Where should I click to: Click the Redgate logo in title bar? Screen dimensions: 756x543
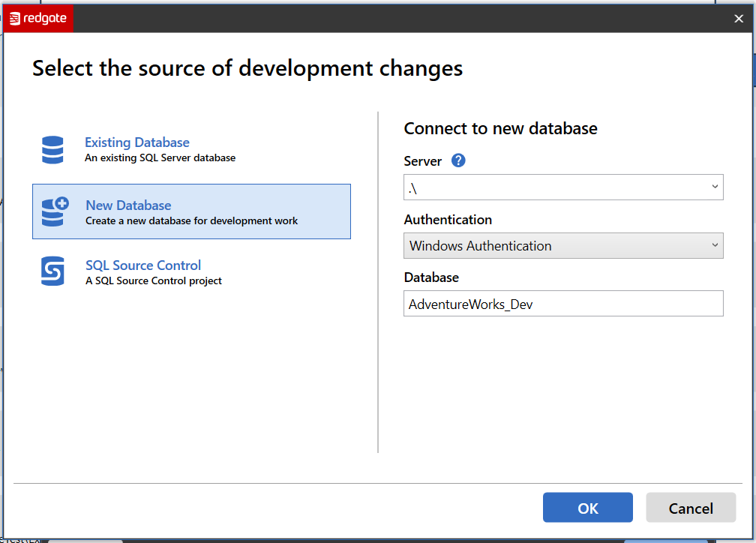pos(38,19)
